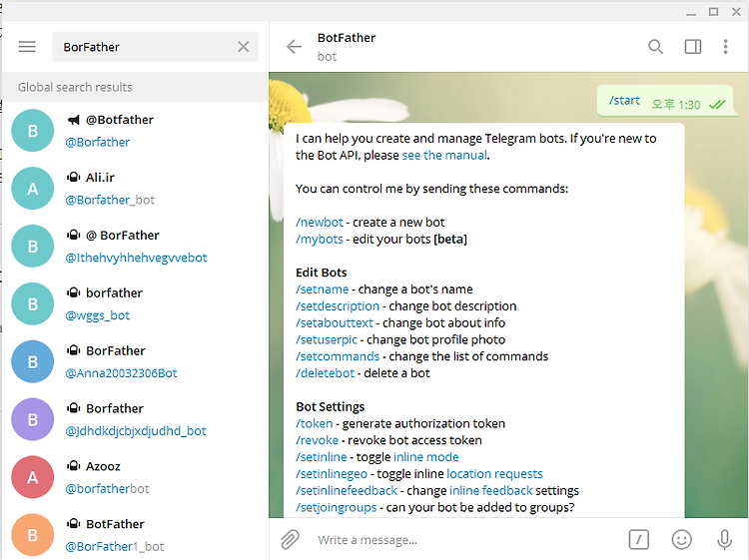The height and width of the screenshot is (560, 749).
Task: Click the /setinline command
Action: coord(321,457)
